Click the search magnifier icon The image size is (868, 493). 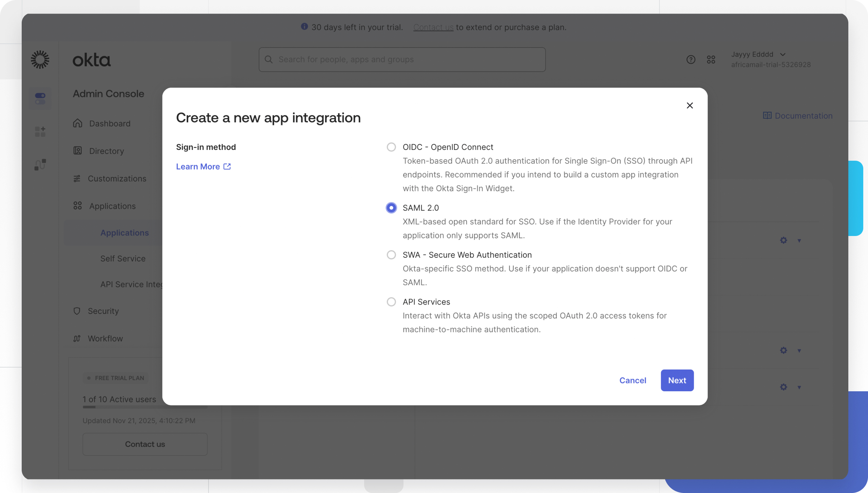click(x=269, y=59)
